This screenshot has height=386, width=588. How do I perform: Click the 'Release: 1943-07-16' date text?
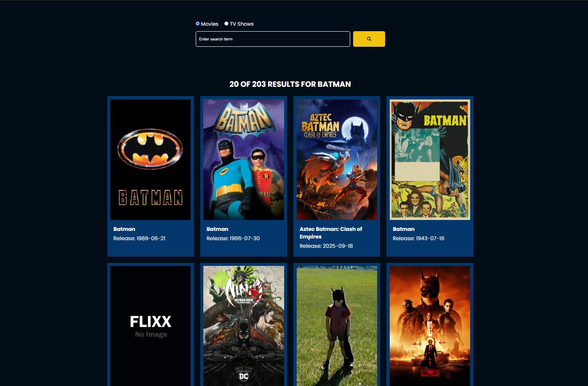418,238
